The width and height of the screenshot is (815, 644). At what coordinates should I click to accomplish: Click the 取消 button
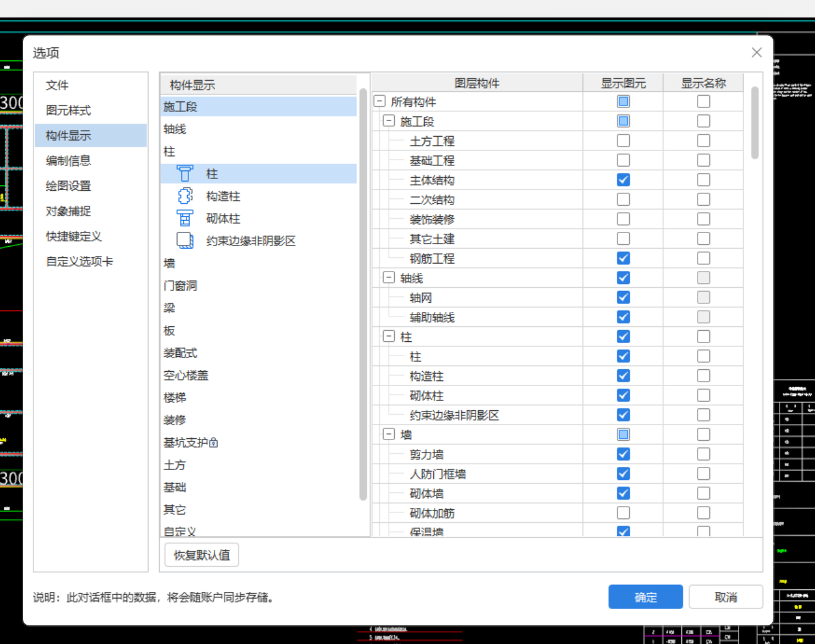click(x=725, y=597)
